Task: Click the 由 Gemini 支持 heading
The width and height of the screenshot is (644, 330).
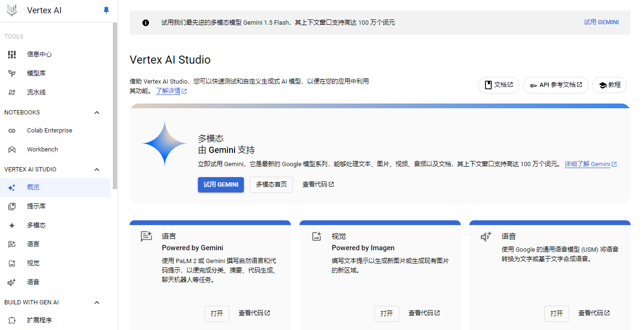Action: pyautogui.click(x=226, y=150)
